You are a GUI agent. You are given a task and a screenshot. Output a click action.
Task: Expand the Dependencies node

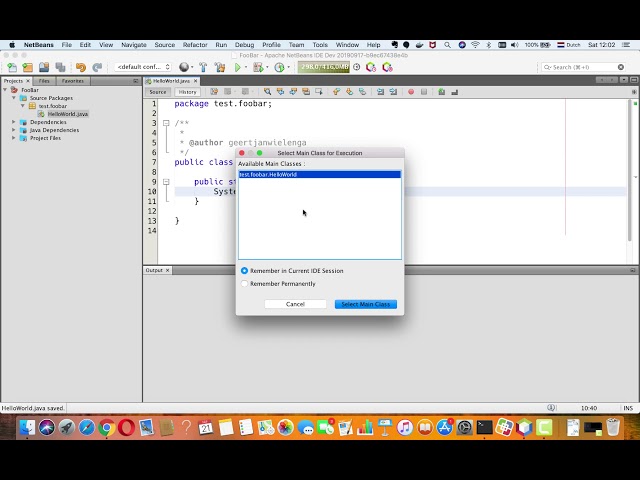click(14, 122)
